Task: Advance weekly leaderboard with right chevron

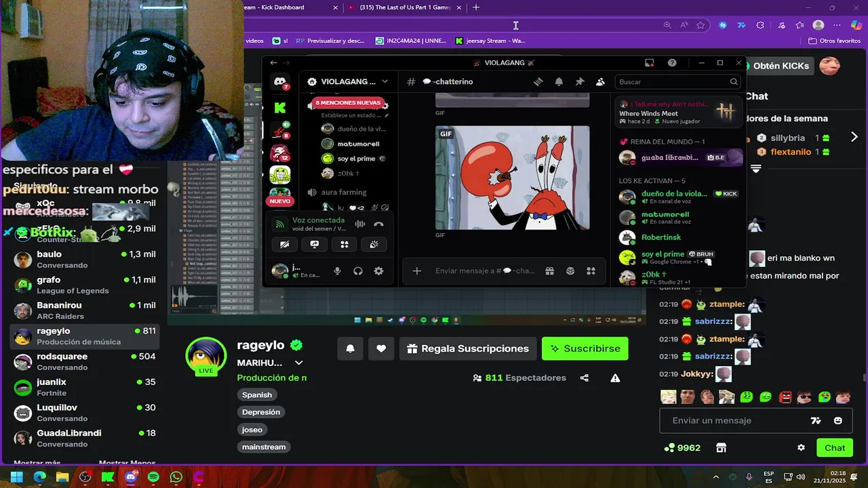Action: (x=854, y=137)
